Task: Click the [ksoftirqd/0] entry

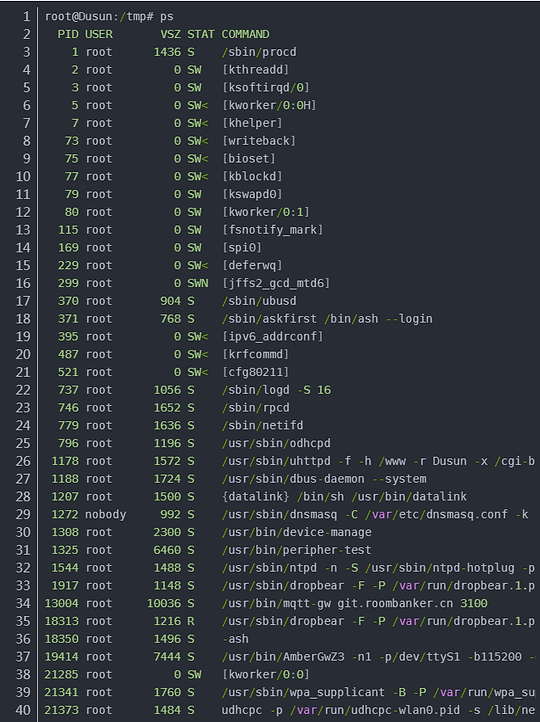Action: pos(266,88)
